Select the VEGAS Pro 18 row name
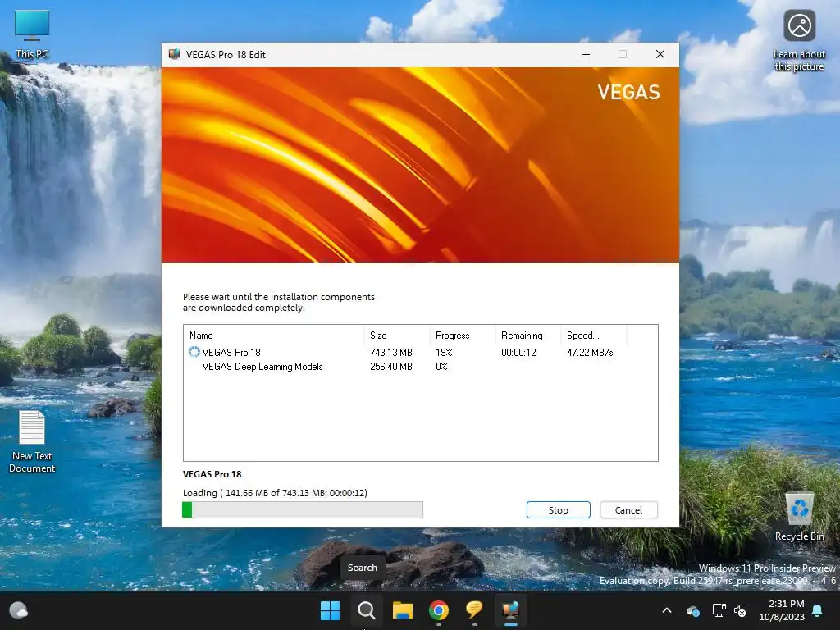840x630 pixels. click(231, 353)
